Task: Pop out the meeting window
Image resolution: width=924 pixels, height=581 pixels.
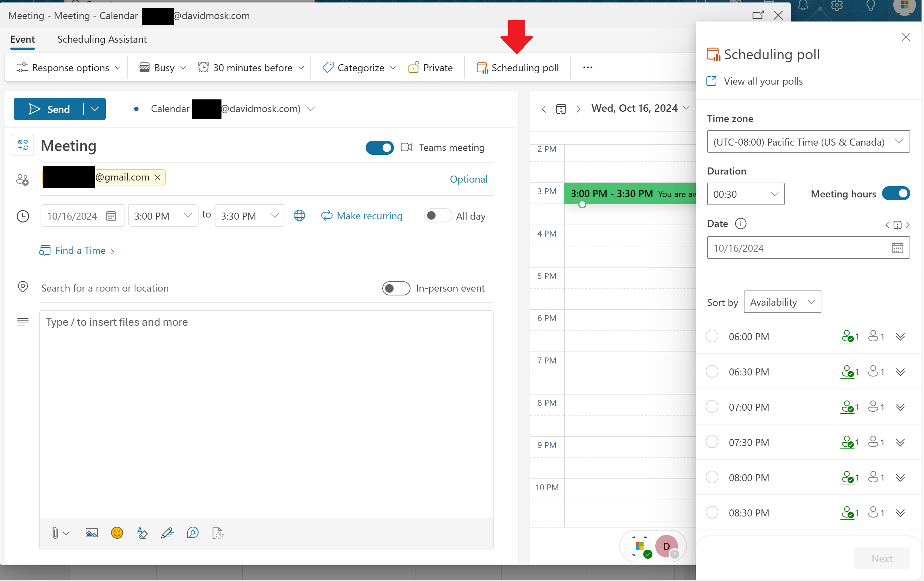Action: point(758,15)
